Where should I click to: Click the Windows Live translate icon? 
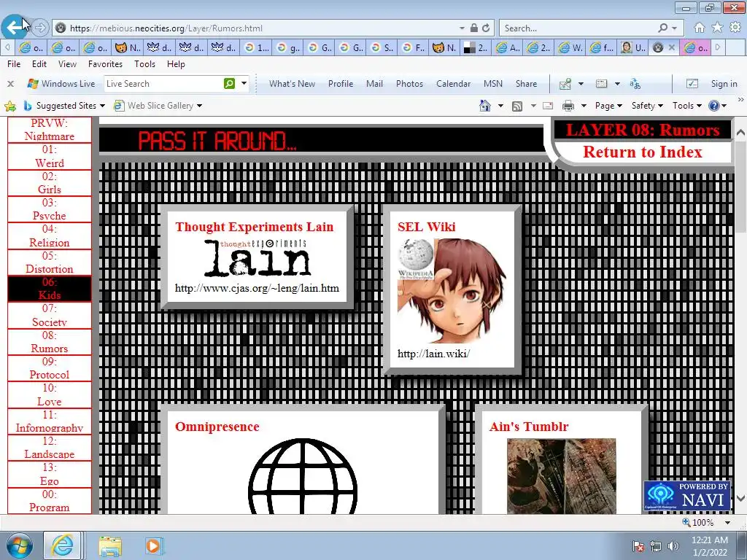(x=635, y=84)
